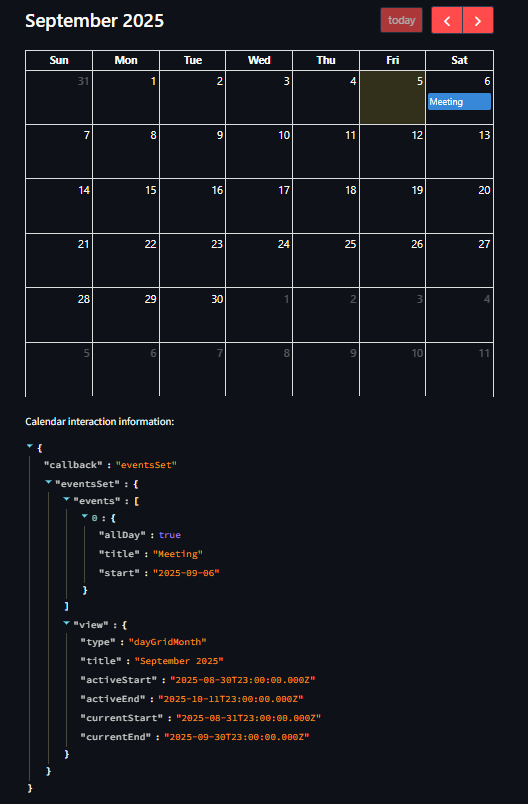Select September 23
Screen dimensions: 528x804
pyautogui.click(x=193, y=260)
